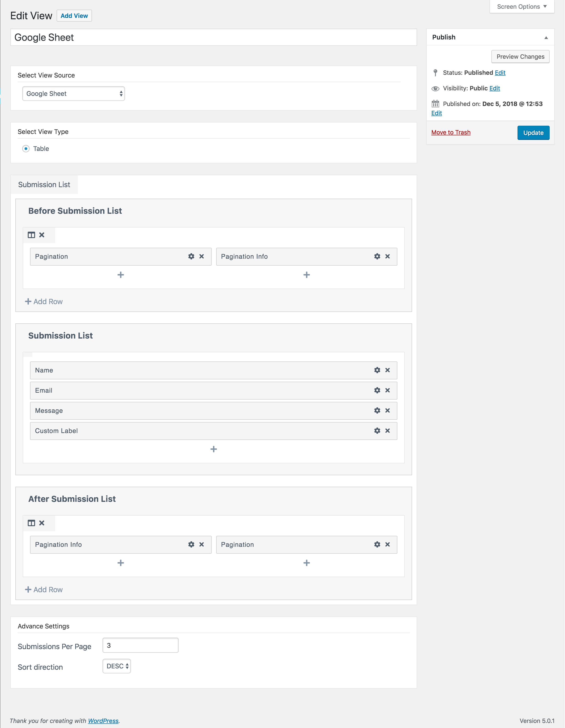
Task: Click Add Row in Before Submission List
Action: tap(44, 302)
